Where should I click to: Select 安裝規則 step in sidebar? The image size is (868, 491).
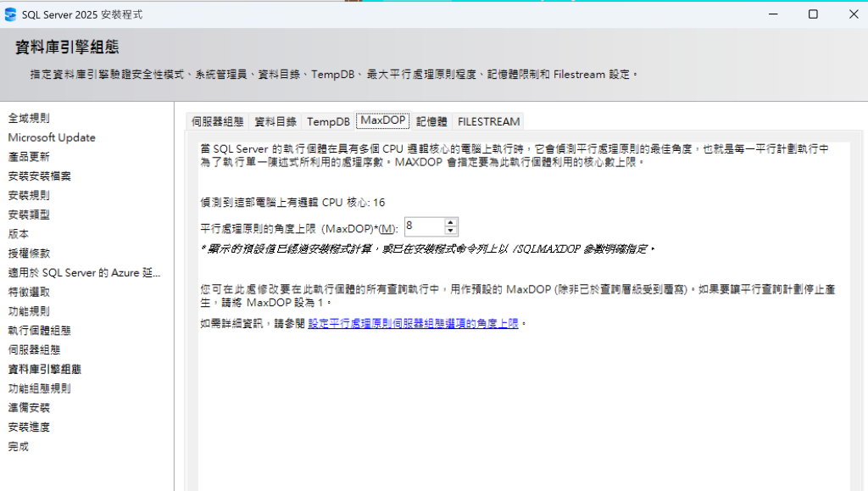click(x=29, y=195)
